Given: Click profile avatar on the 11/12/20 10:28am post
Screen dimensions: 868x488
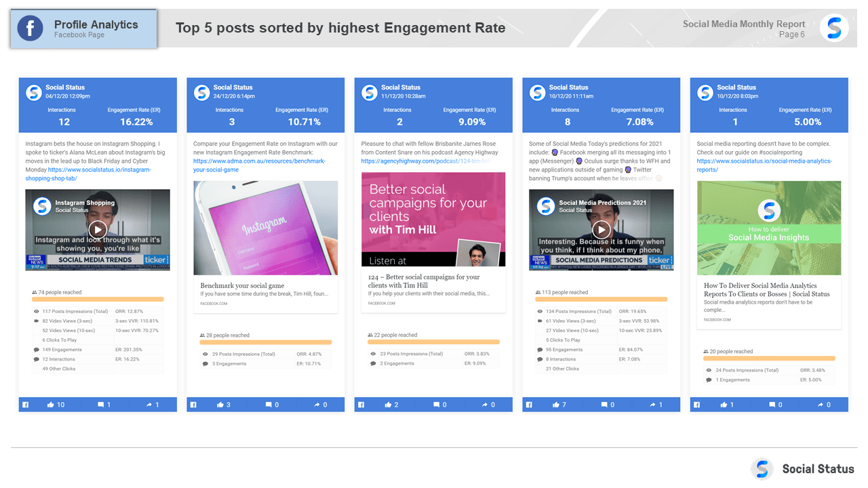Looking at the screenshot, I should [x=370, y=93].
